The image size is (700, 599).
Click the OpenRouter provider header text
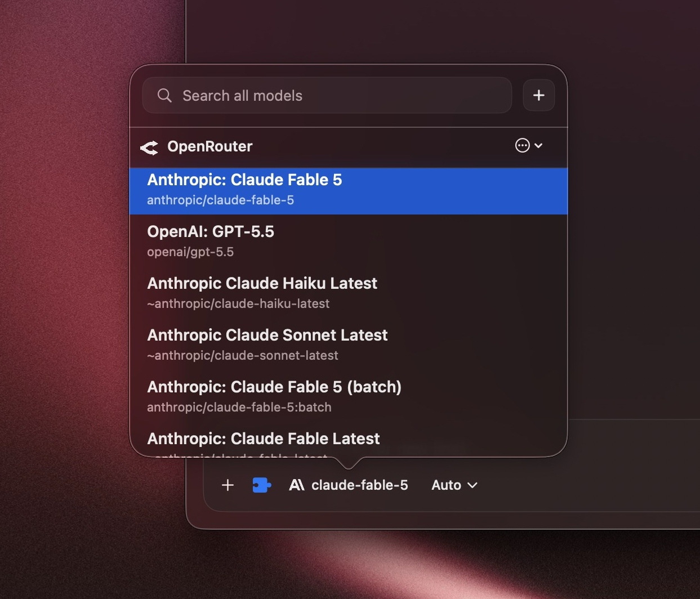pos(210,146)
